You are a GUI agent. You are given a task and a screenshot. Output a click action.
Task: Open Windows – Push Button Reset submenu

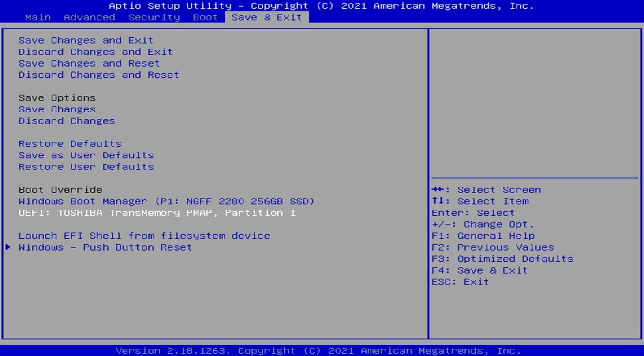click(x=105, y=247)
